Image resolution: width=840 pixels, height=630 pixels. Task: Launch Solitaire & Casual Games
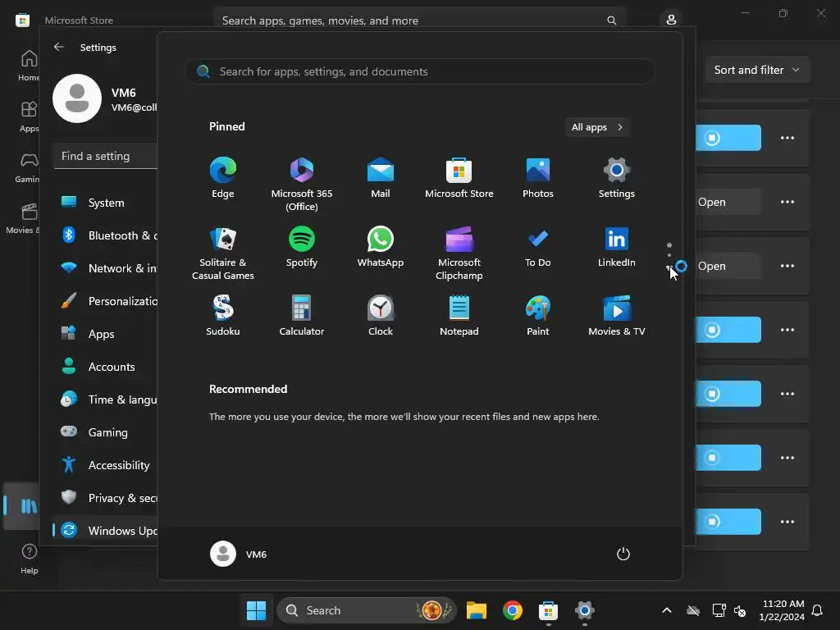tap(223, 253)
